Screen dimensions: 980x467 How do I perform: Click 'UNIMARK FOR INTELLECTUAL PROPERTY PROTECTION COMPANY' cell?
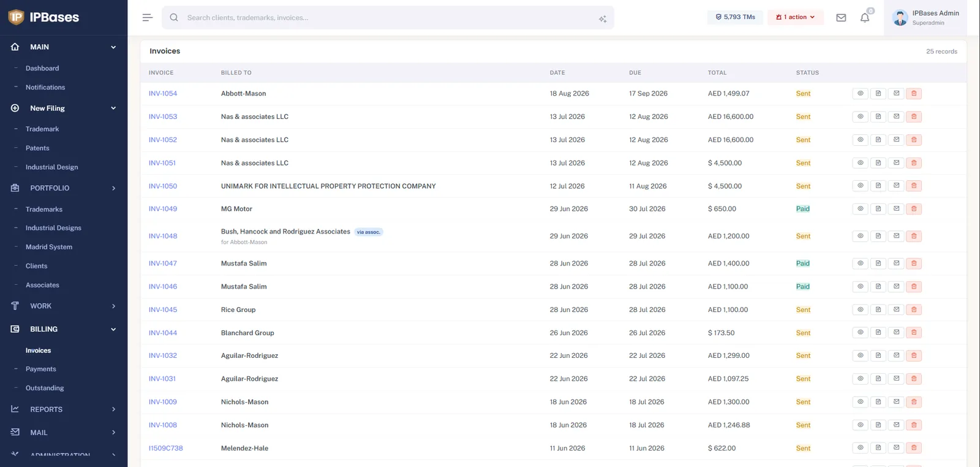[x=328, y=186]
